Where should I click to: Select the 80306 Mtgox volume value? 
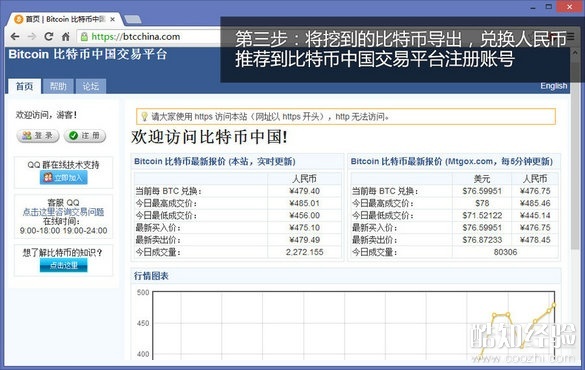[506, 252]
